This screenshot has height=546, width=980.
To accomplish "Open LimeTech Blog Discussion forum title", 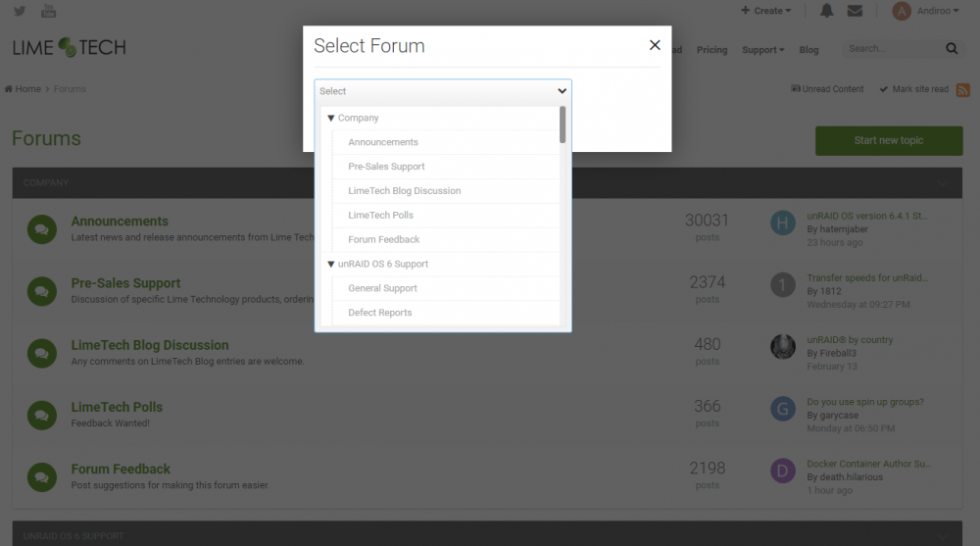I will 150,345.
